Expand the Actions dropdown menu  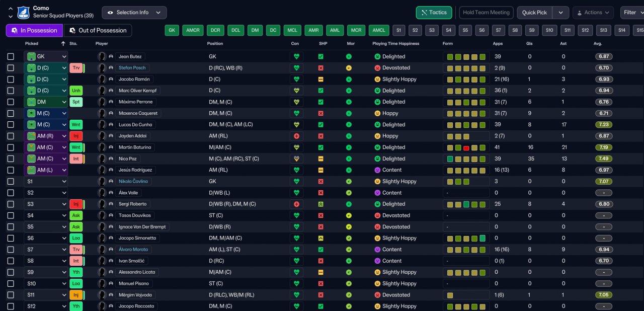(x=593, y=13)
